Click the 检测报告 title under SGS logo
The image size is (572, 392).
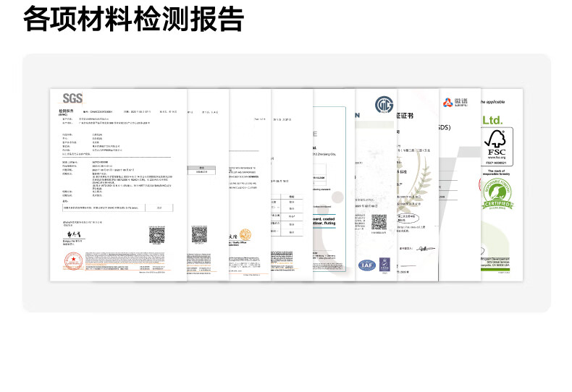(67, 111)
